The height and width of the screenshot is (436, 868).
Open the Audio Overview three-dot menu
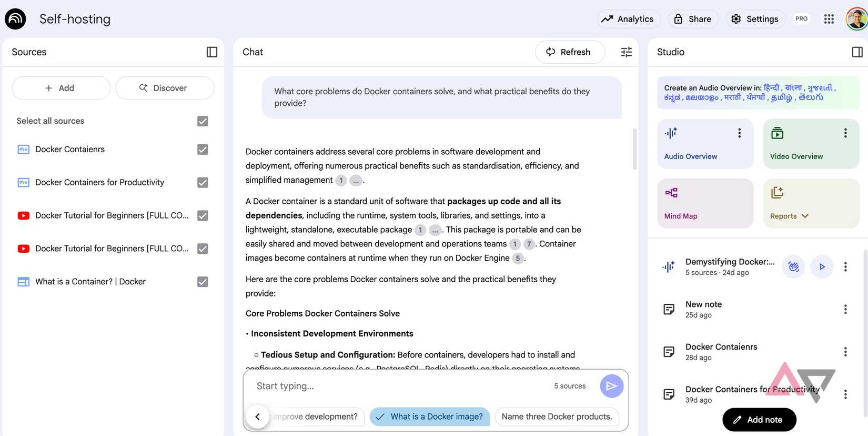click(739, 133)
